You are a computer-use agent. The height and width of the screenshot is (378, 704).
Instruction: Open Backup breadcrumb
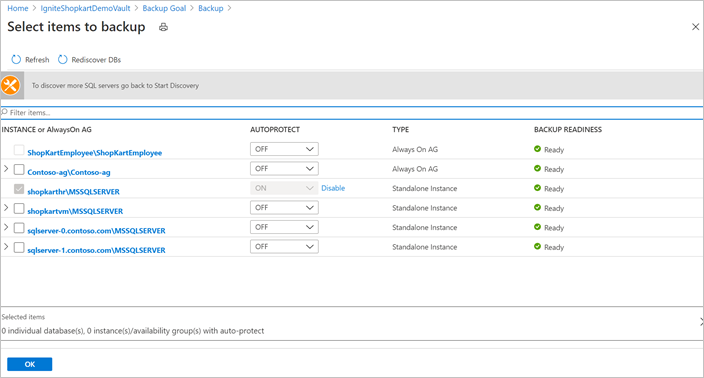click(211, 8)
